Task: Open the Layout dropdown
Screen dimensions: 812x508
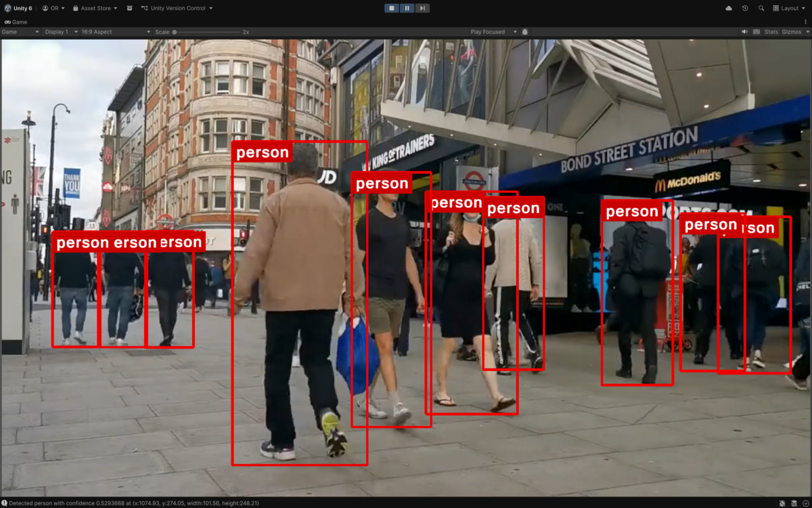Action: 790,8
